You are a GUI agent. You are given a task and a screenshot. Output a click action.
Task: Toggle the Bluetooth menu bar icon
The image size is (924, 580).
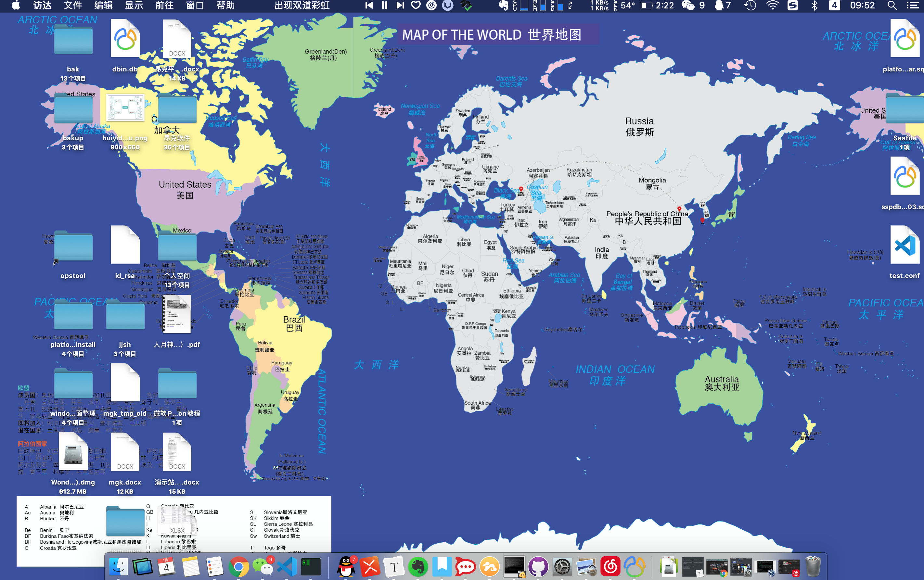pos(814,6)
